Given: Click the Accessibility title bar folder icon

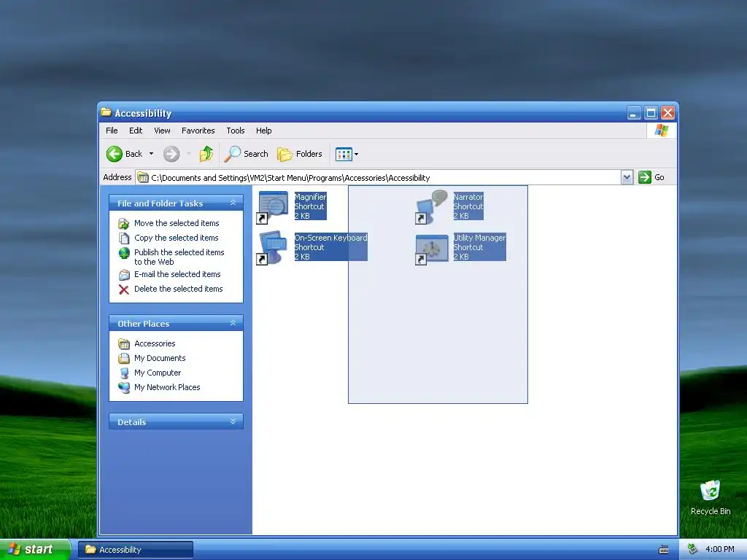Looking at the screenshot, I should click(107, 112).
